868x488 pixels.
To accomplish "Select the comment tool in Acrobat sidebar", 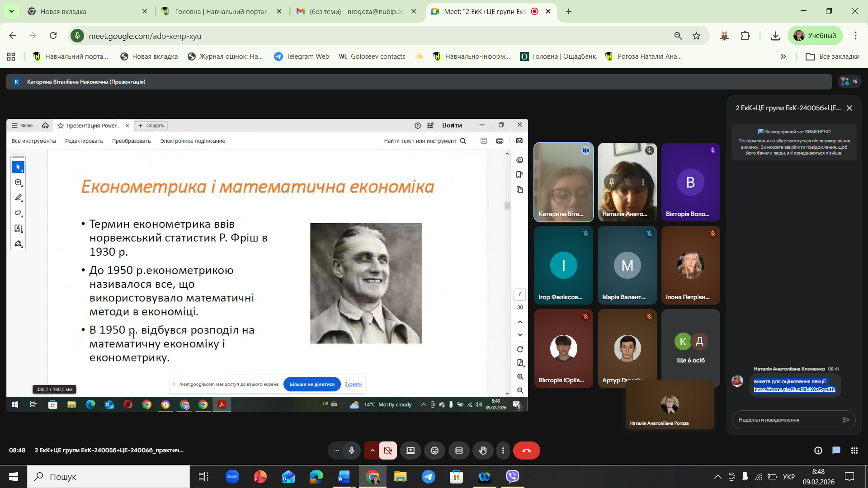I will tap(19, 183).
